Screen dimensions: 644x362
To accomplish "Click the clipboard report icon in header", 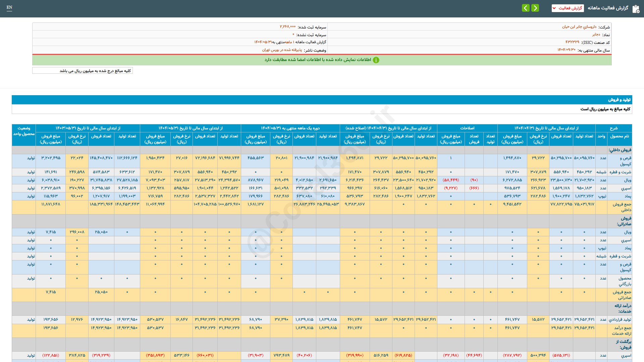I will (636, 9).
